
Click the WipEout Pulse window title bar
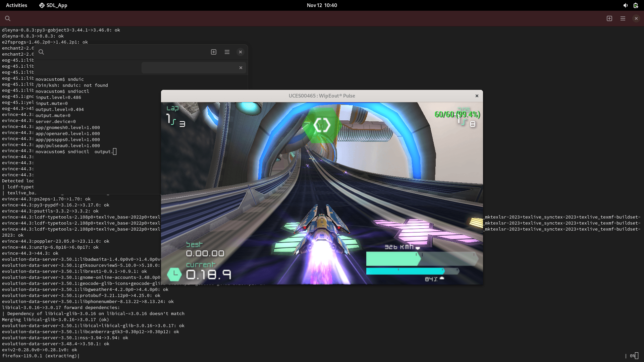coord(322,96)
